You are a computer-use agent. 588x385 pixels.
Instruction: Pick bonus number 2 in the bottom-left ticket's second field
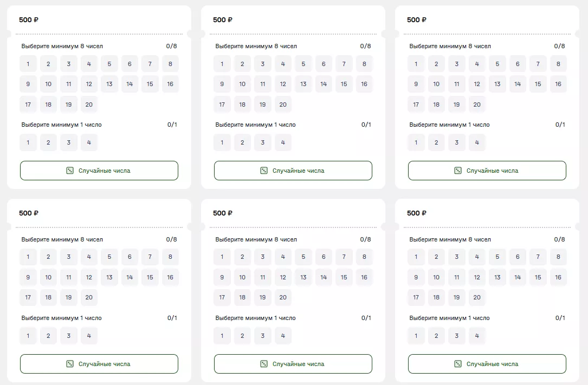tap(48, 336)
